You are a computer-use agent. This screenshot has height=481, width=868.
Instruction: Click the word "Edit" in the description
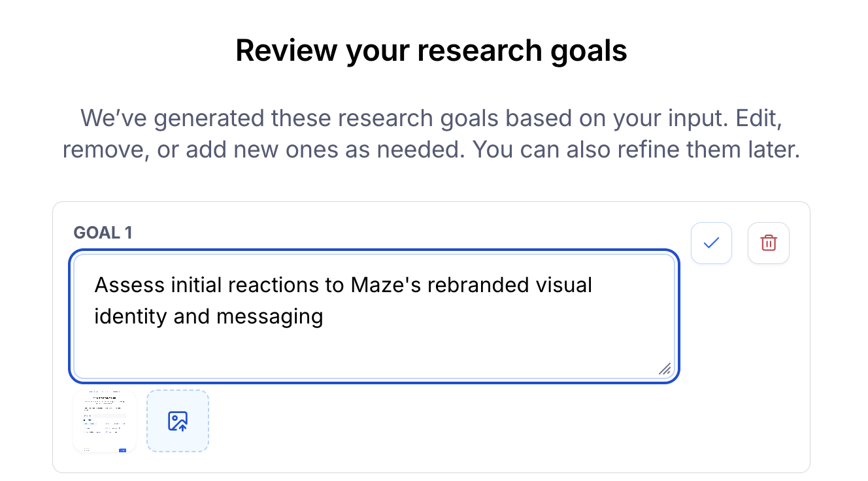[759, 119]
